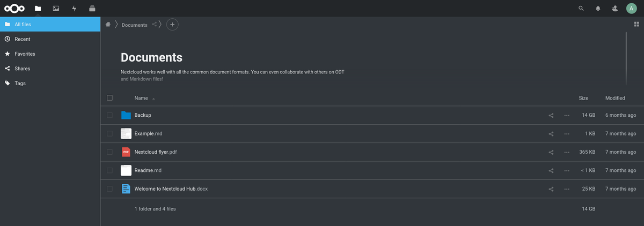Open the fourth app icon in top bar
This screenshot has width=644, height=226.
pos(92,8)
